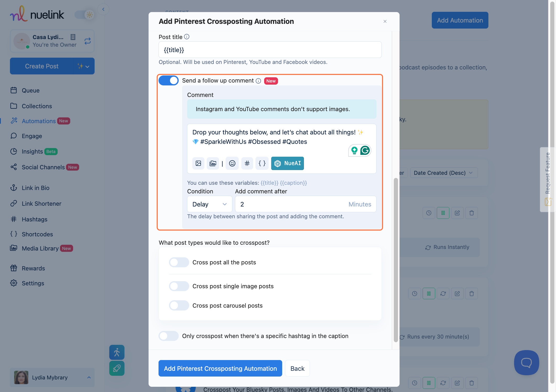Open the chat support bubble
The height and width of the screenshot is (392, 556).
point(526,362)
